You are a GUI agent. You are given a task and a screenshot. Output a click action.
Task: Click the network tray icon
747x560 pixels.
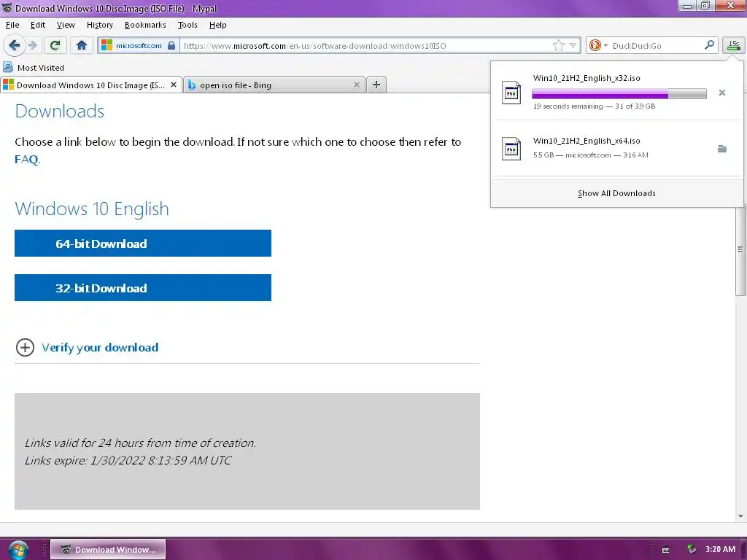coord(691,549)
